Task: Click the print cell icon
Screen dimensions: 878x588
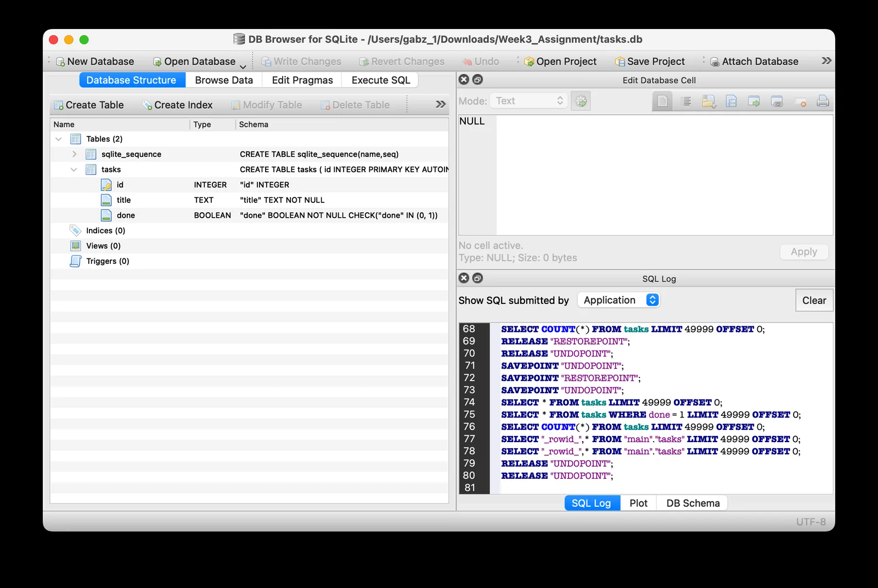Action: point(823,101)
